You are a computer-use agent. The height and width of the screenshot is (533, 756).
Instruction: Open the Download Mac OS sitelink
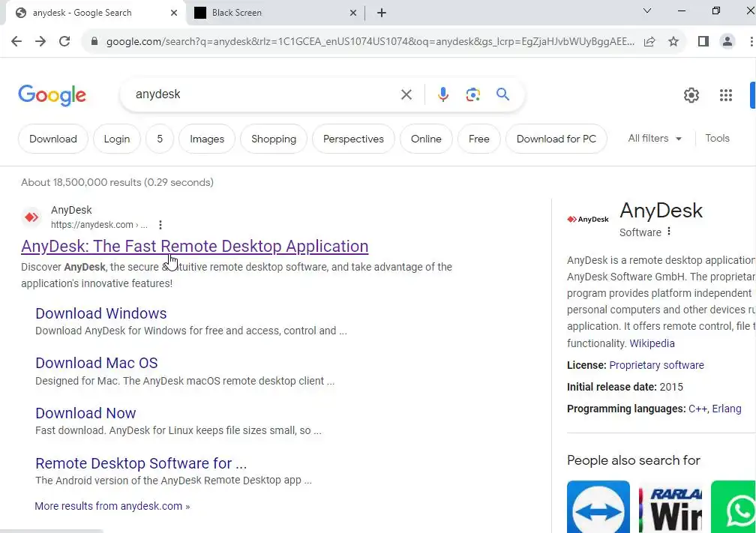(97, 363)
